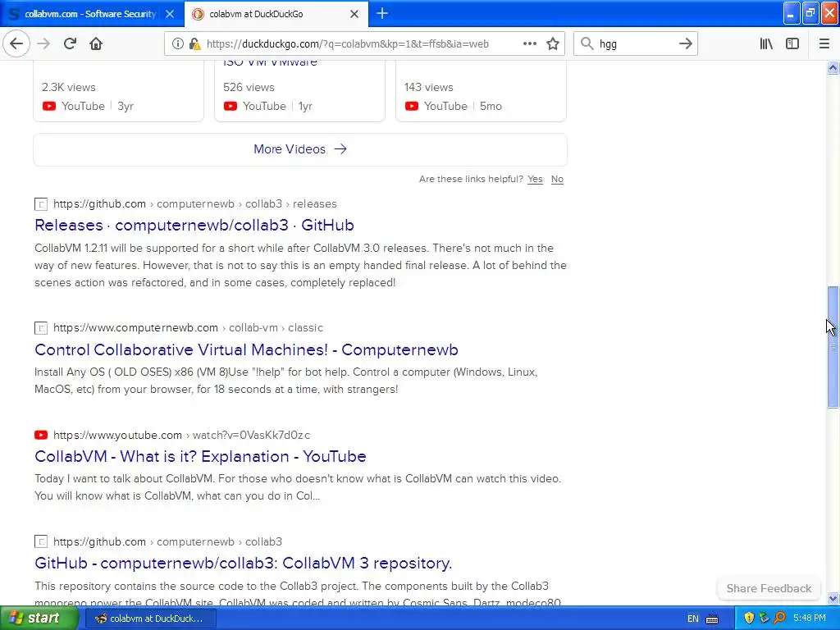Viewport: 840px width, 630px height.
Task: Click YouTube icon on 526 views card
Action: (231, 106)
